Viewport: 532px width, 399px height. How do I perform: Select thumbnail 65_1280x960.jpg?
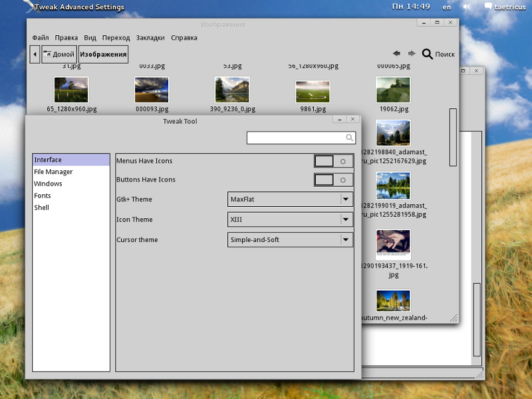pos(71,90)
